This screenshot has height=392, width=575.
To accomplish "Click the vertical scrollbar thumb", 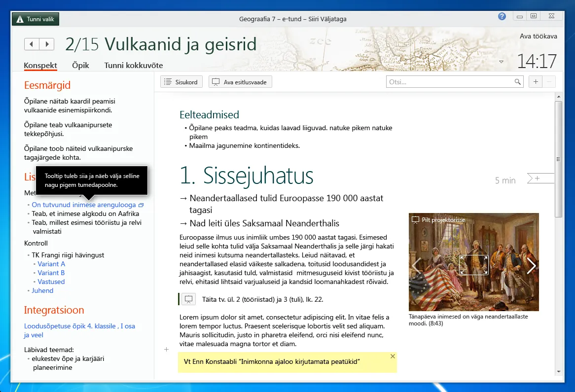I will coord(559,159).
